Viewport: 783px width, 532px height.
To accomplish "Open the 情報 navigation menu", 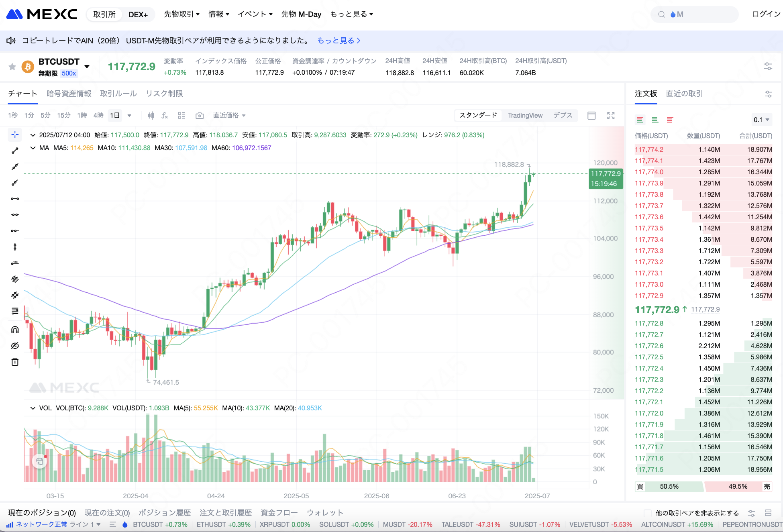I will pyautogui.click(x=219, y=14).
